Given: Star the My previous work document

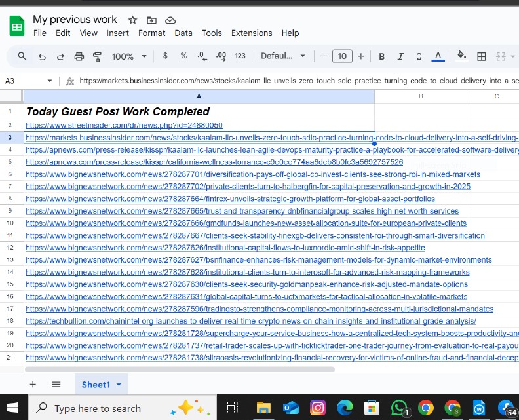Looking at the screenshot, I should point(133,20).
